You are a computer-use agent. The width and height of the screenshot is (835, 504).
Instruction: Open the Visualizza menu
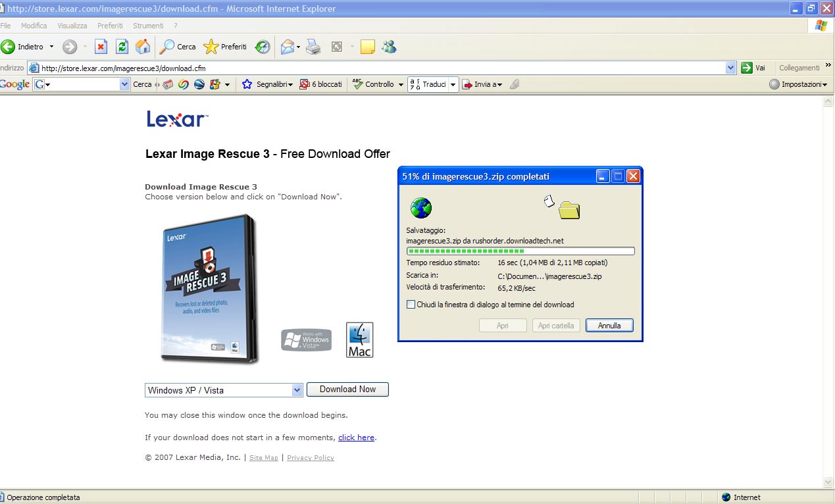(x=72, y=26)
